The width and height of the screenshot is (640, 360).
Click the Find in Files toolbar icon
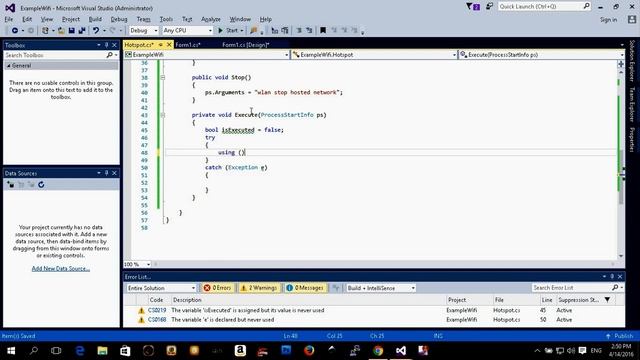[x=253, y=31]
